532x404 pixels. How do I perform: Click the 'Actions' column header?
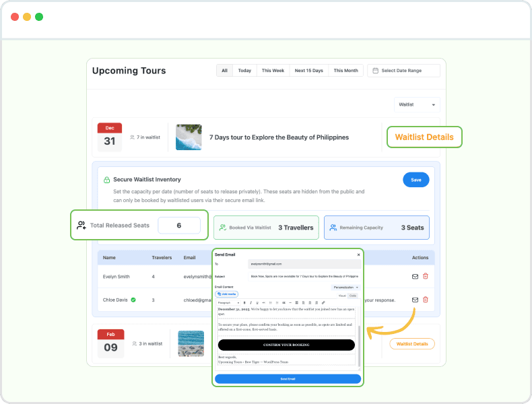[420, 257]
